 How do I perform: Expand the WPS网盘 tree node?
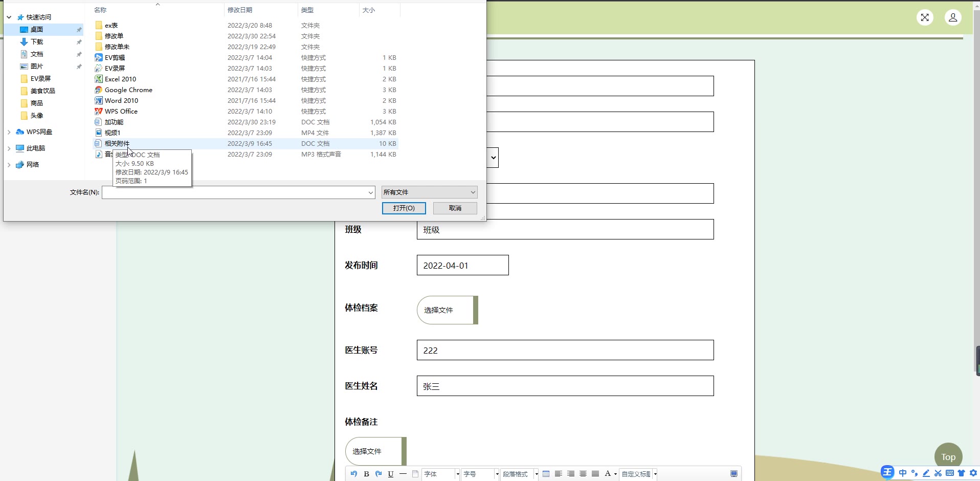[9, 132]
